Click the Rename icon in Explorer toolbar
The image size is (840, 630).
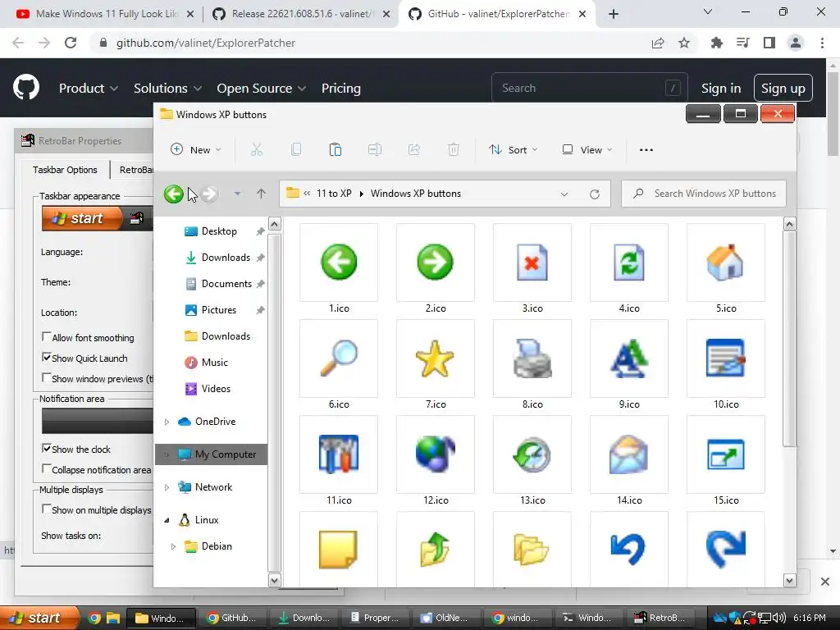click(x=374, y=150)
